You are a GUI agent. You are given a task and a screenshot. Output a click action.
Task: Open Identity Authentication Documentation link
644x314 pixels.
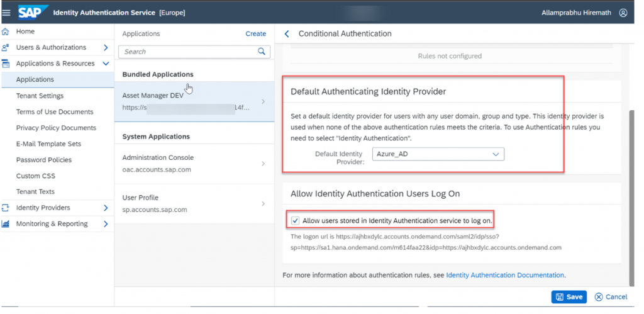pos(505,275)
